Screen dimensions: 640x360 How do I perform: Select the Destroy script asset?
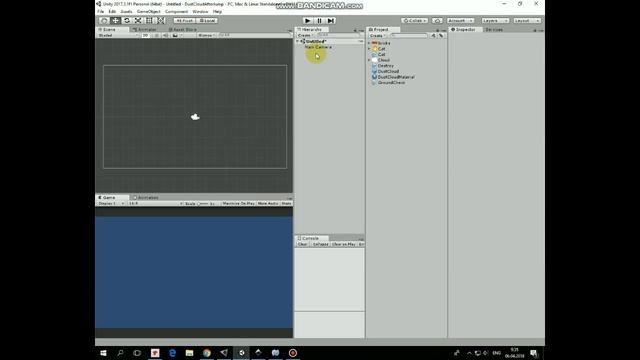point(383,66)
